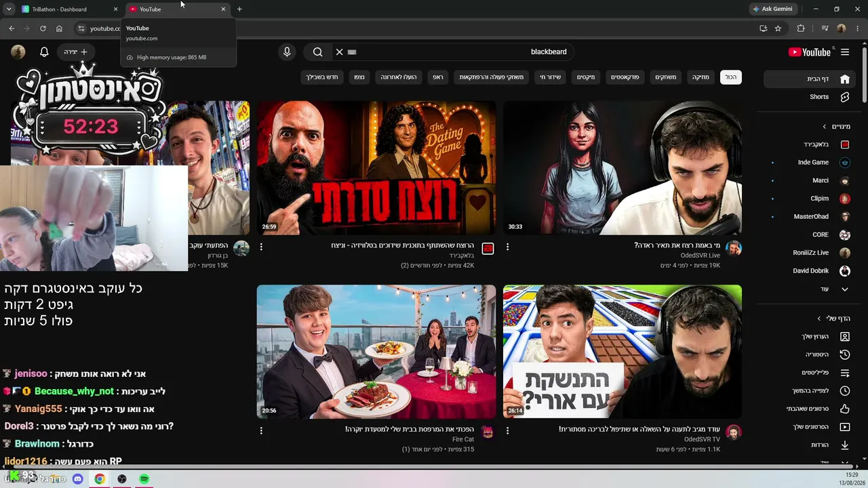Select the הכול (All) filter chip
This screenshot has height=488, width=868.
pos(731,77)
